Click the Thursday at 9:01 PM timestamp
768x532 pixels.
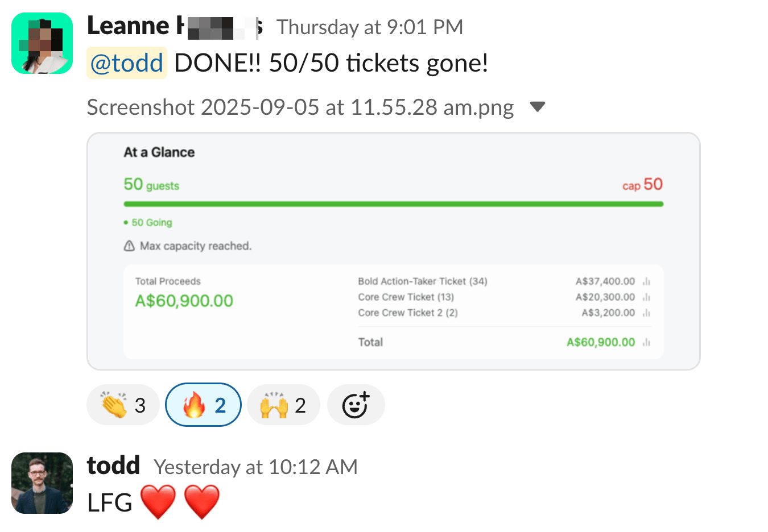coord(370,27)
